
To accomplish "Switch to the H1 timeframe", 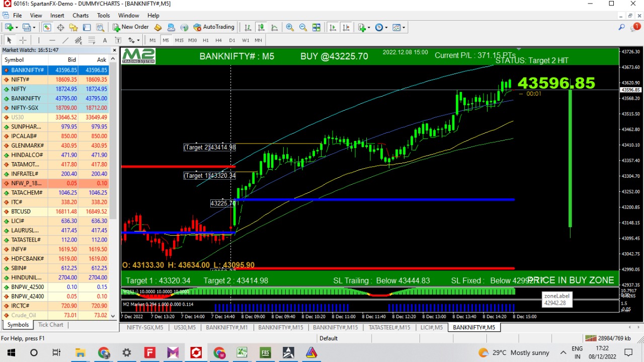I will 205,40.
